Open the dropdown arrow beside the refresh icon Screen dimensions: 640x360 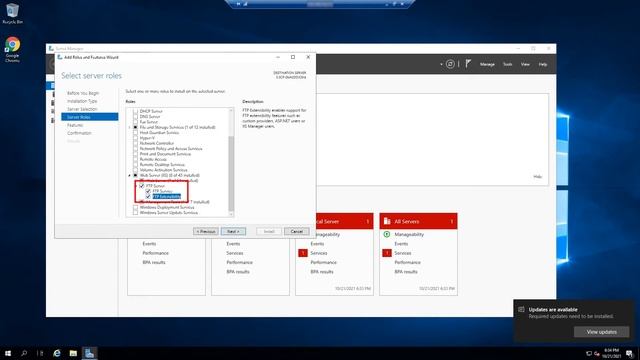(x=441, y=64)
